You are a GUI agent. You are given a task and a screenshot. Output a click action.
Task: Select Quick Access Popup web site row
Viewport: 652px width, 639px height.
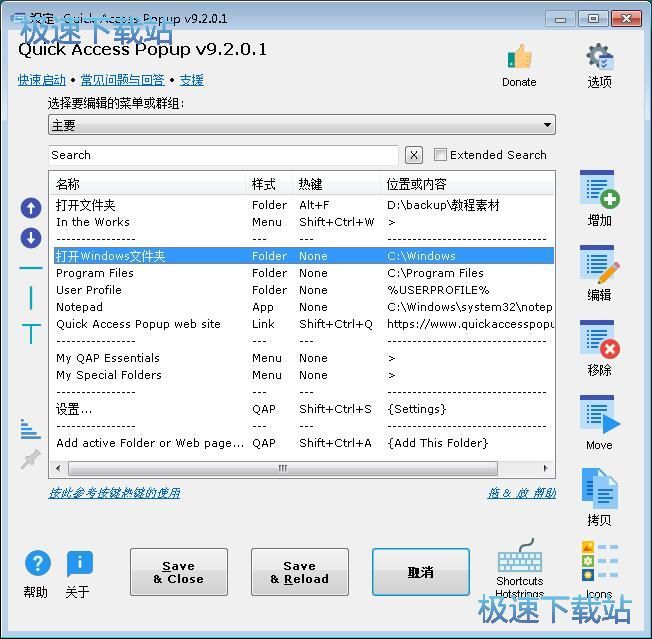click(x=304, y=324)
